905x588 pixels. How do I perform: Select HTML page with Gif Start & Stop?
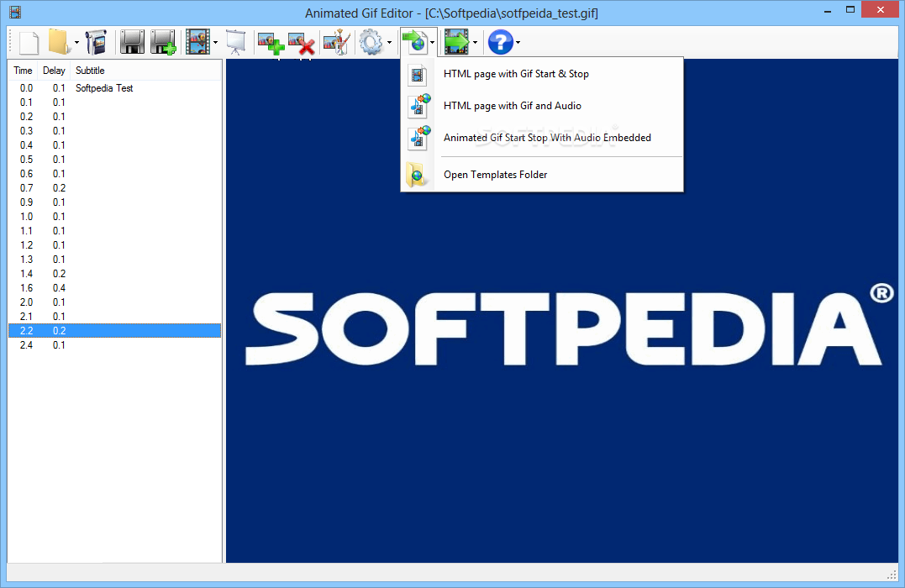click(x=542, y=74)
